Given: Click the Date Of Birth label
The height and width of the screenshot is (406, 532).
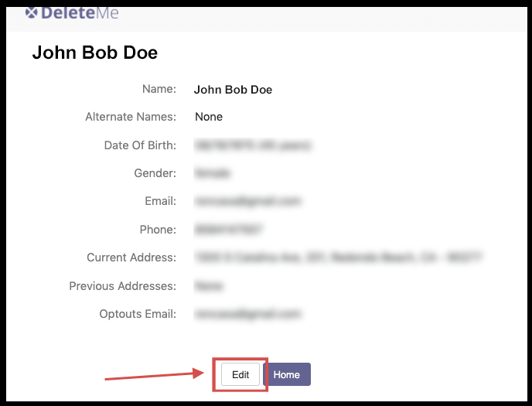Looking at the screenshot, I should [x=140, y=145].
